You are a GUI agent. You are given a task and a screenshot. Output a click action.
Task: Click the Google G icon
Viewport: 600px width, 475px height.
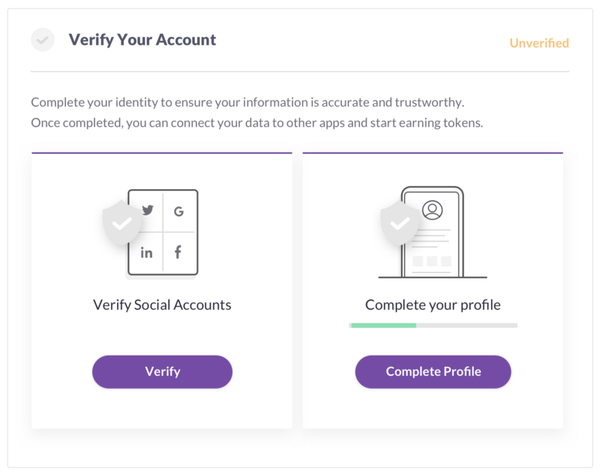coord(178,211)
